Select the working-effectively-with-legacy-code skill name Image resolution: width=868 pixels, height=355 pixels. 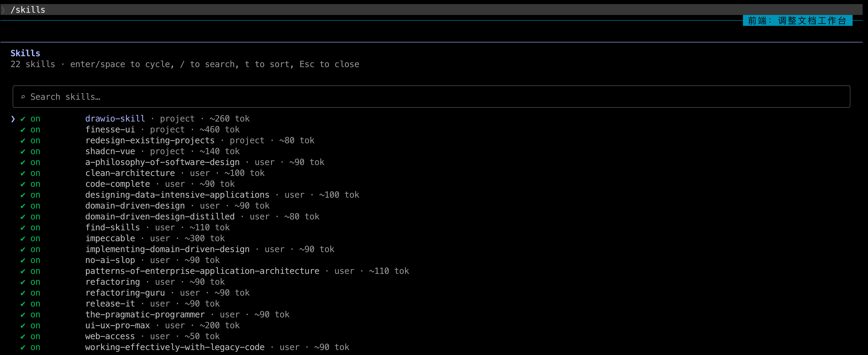pyautogui.click(x=175, y=347)
